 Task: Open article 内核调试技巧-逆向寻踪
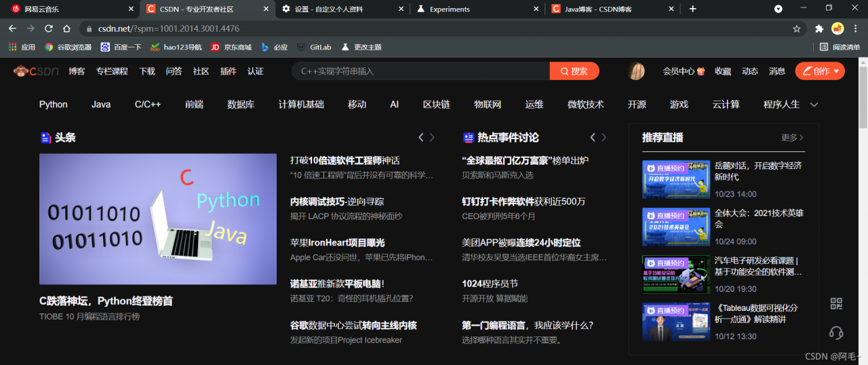337,201
